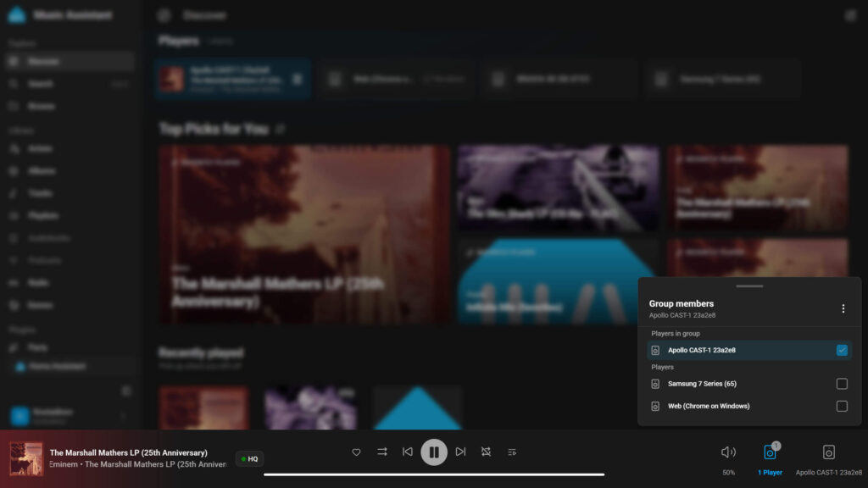Open the now-playing album art thumbnail
The height and width of the screenshot is (488, 868).
(x=26, y=458)
